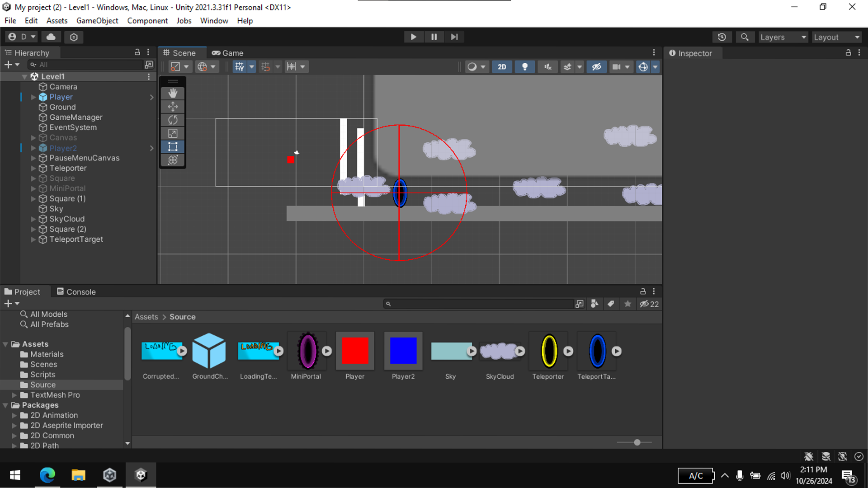Open the cloud services icon

click(51, 37)
